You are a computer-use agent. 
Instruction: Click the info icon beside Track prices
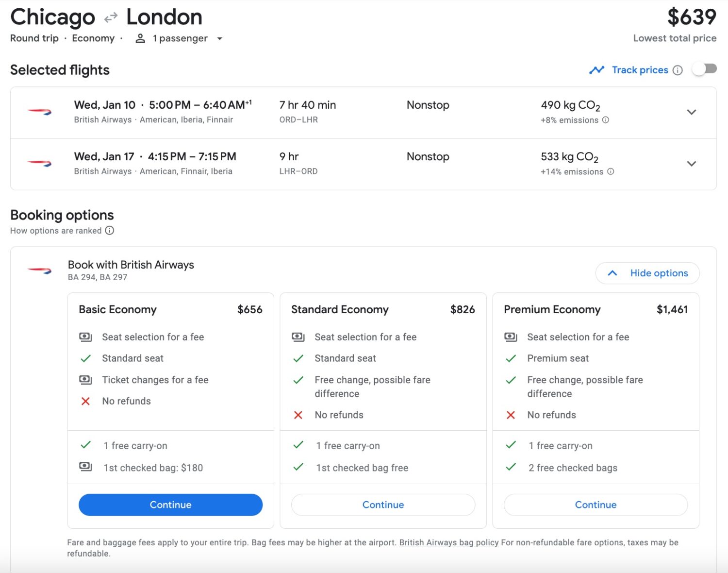(678, 70)
